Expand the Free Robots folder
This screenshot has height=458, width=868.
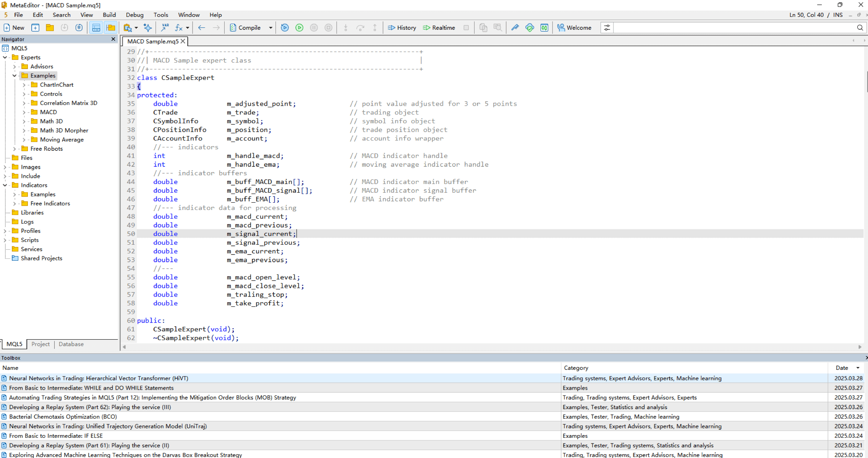click(x=15, y=149)
